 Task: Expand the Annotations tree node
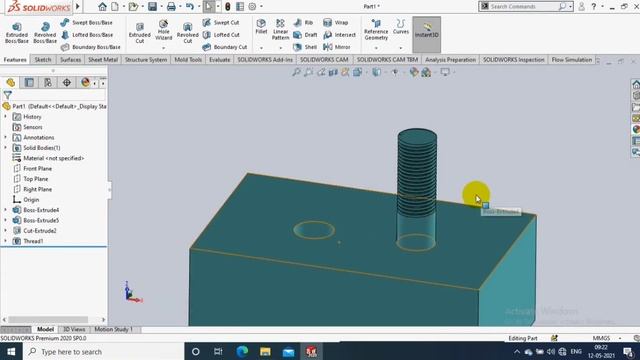[x=6, y=138]
